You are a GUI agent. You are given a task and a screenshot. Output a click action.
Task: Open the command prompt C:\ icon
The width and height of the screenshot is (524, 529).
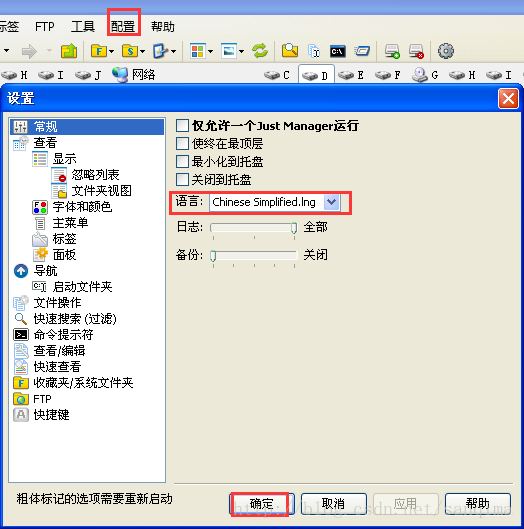click(337, 51)
